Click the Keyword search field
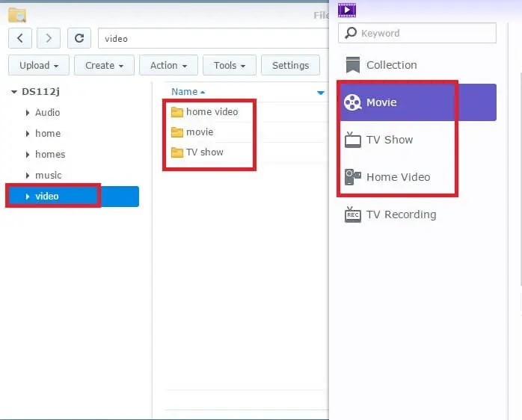 coord(417,33)
